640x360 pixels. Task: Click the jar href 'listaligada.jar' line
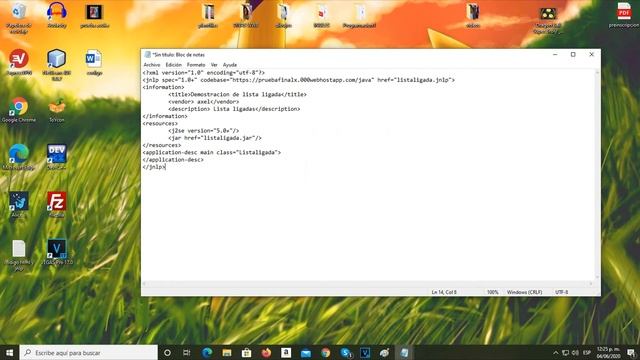pyautogui.click(x=215, y=138)
